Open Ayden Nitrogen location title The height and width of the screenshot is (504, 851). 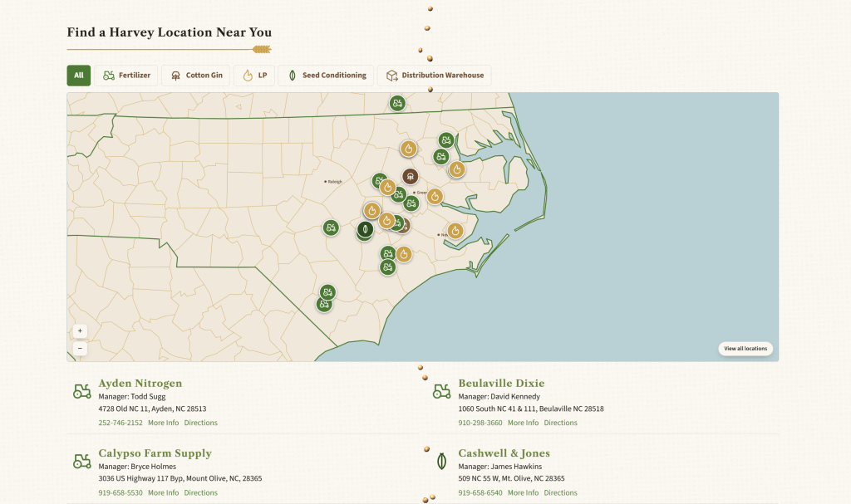(140, 384)
